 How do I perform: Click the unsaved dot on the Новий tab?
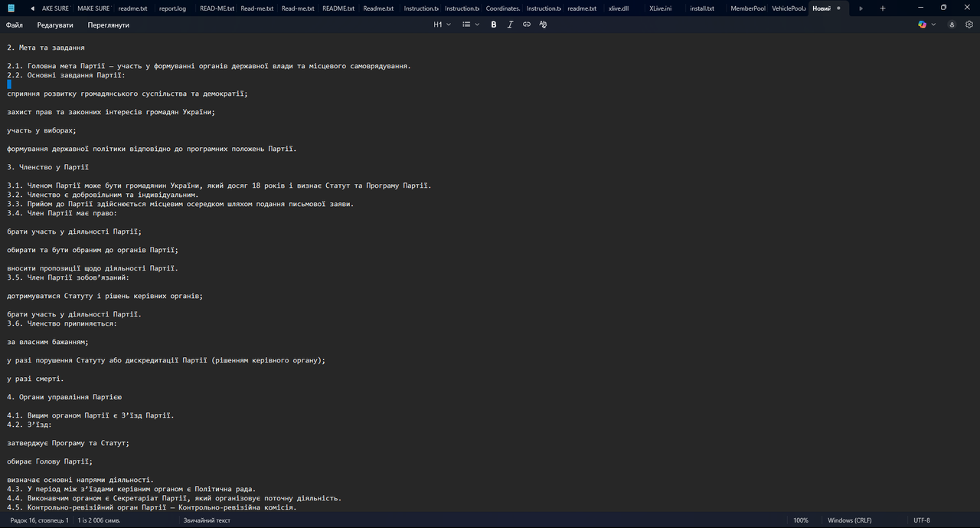838,8
